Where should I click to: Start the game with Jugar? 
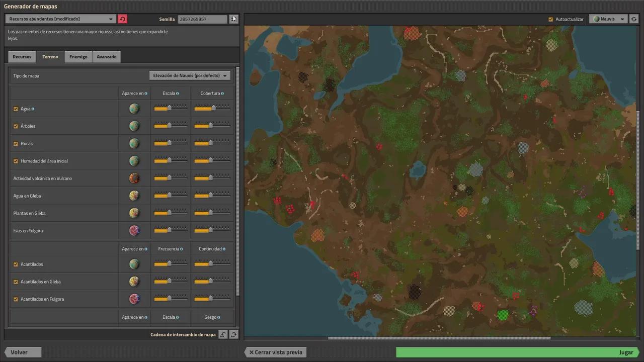[x=518, y=352]
